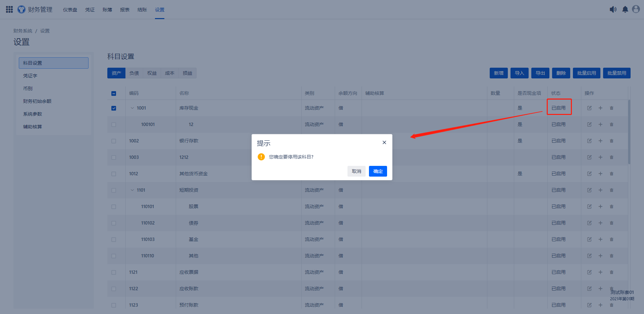Image resolution: width=644 pixels, height=314 pixels.
Task: Cancel the dialog with 取消
Action: pyautogui.click(x=357, y=171)
